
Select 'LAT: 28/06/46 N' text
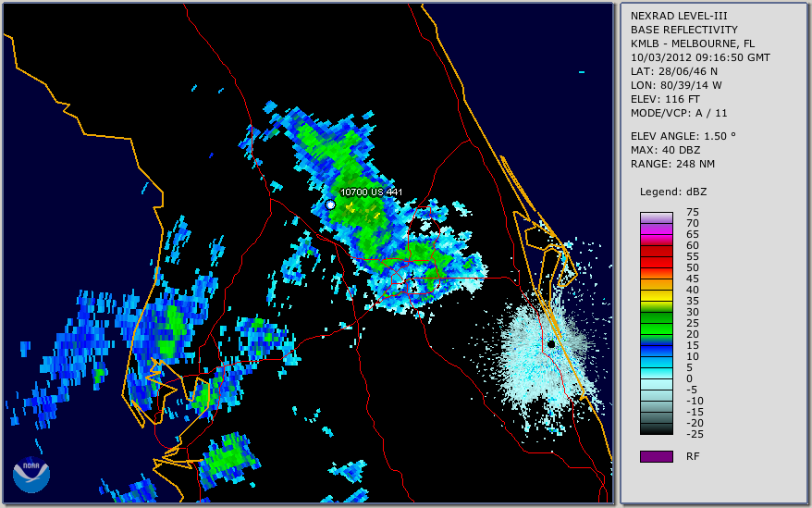pyautogui.click(x=673, y=71)
